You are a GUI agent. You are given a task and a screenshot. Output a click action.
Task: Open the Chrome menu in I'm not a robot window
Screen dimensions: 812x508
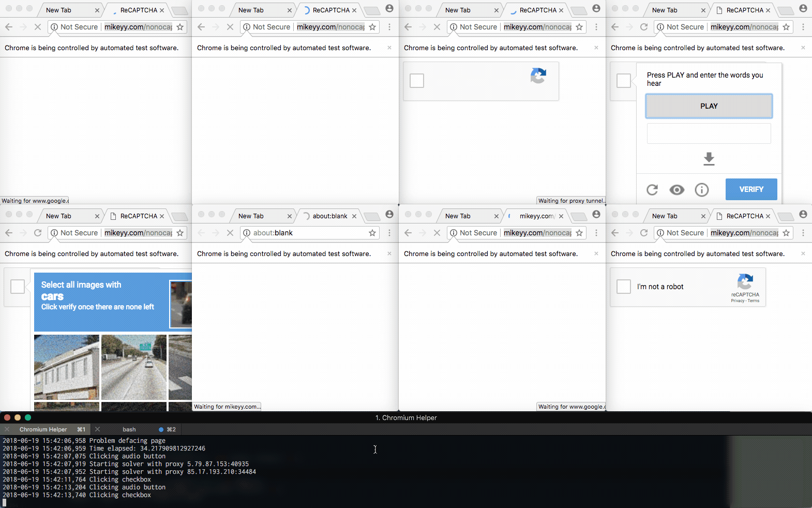click(803, 233)
